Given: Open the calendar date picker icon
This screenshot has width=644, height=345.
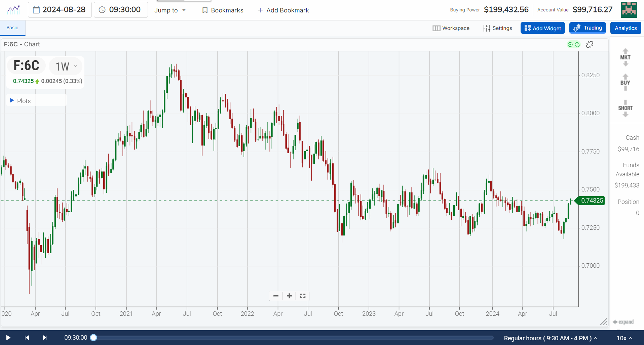Looking at the screenshot, I should click(x=37, y=9).
